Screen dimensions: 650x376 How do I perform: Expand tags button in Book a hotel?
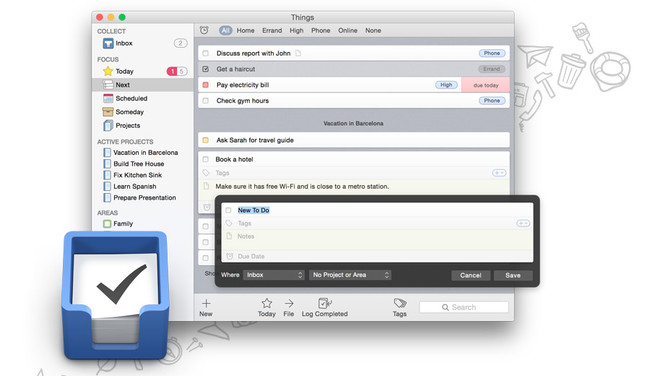point(499,172)
